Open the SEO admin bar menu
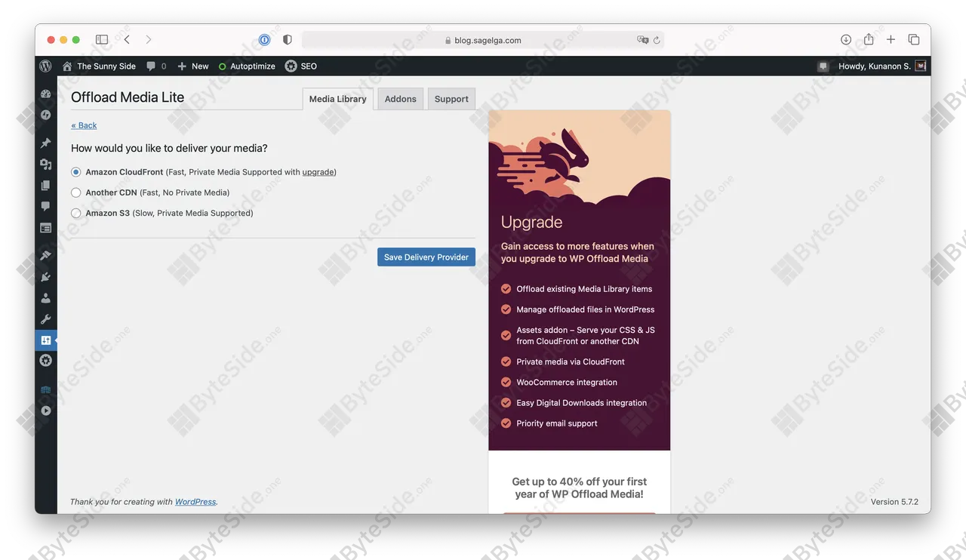The width and height of the screenshot is (966, 560). click(x=300, y=66)
